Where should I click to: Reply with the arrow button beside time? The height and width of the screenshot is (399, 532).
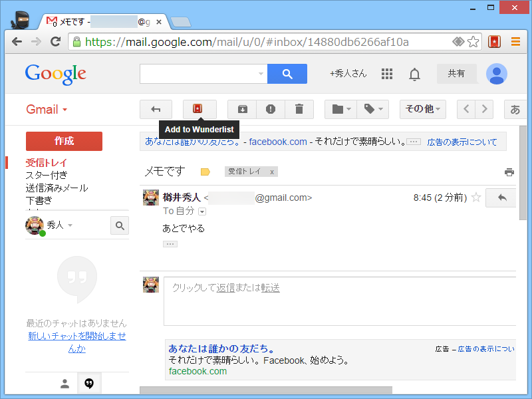[501, 198]
